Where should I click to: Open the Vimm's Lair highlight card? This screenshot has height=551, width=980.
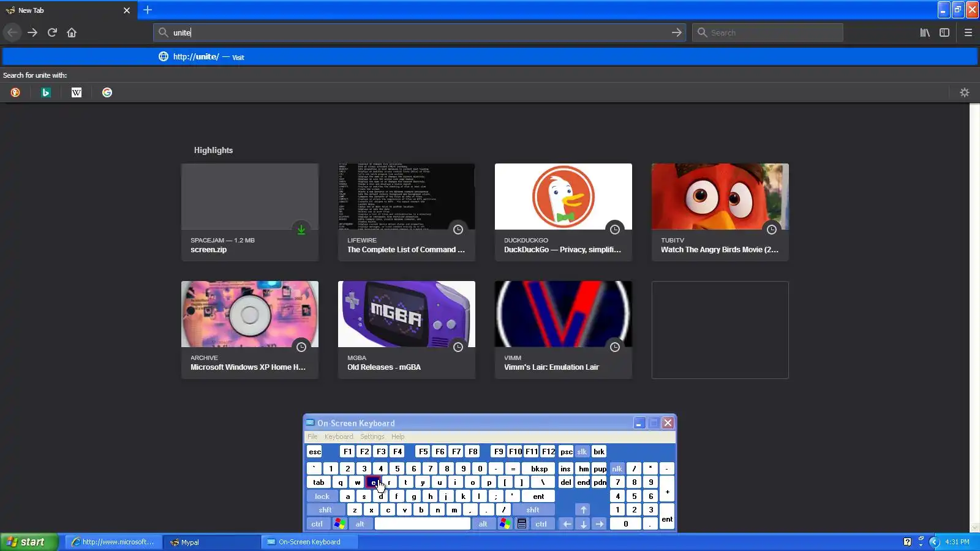click(563, 329)
